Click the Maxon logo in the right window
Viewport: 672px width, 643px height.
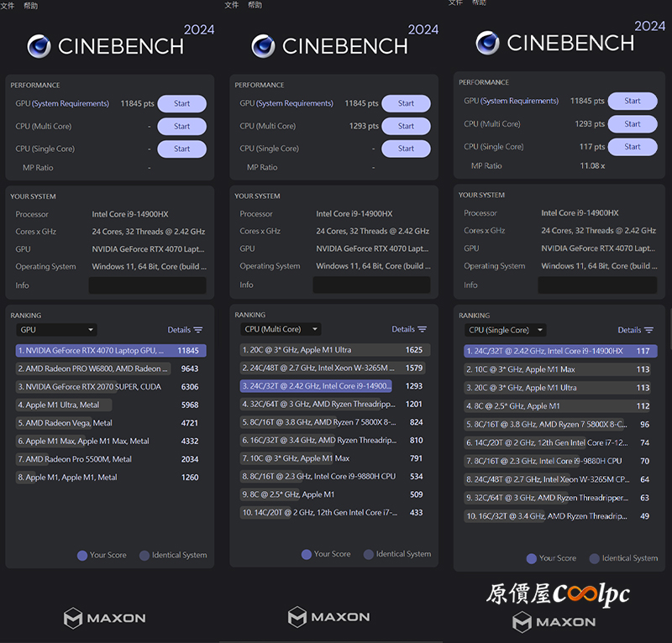pyautogui.click(x=554, y=622)
